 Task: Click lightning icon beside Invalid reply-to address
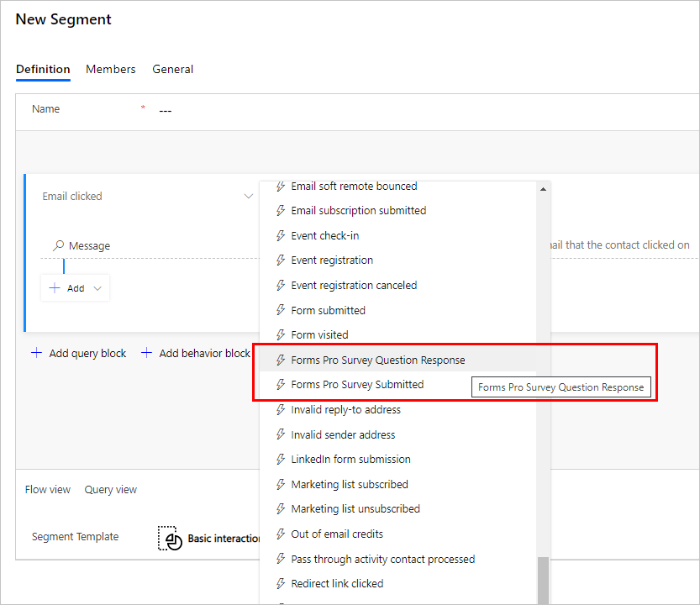pos(281,409)
